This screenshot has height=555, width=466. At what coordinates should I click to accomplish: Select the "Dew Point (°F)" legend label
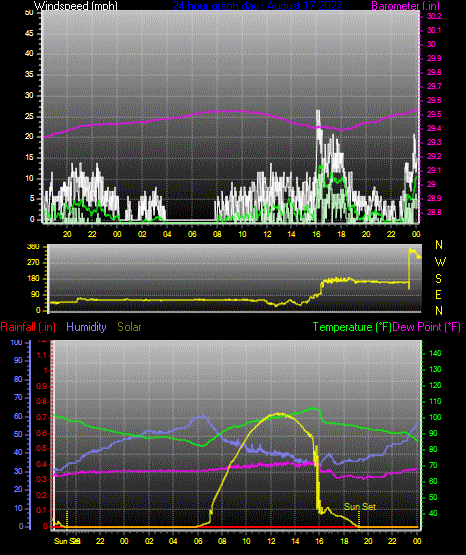(427, 327)
